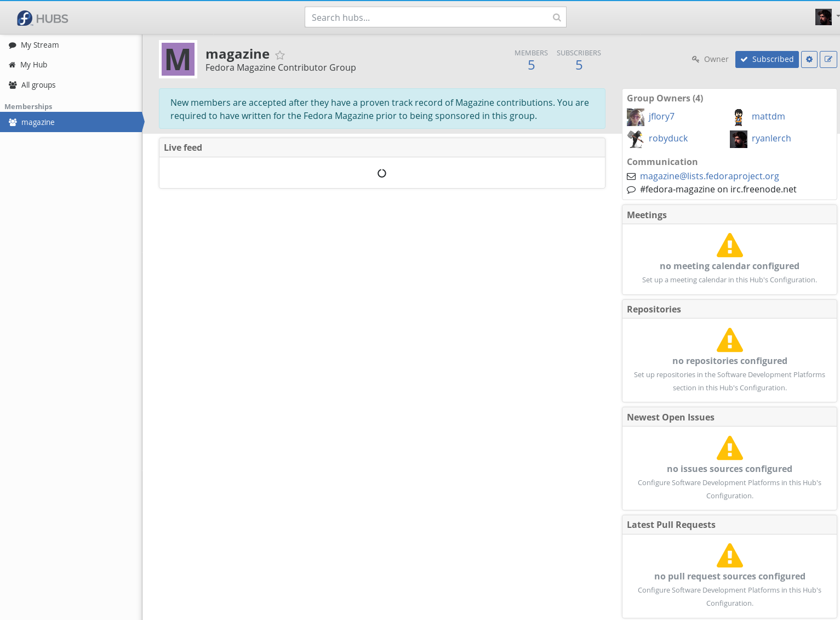The image size is (840, 620).
Task: Click mattdm's avatar image
Action: [739, 117]
